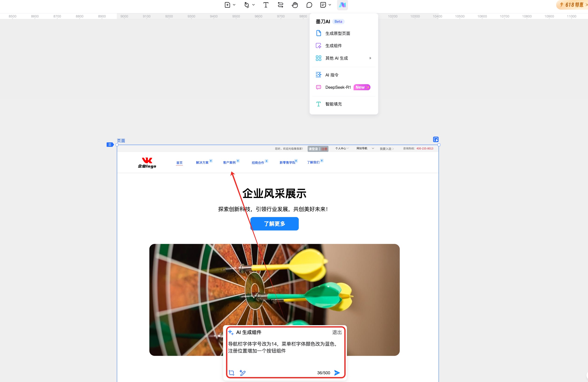Click the lightning badge on 招商合作
The width and height of the screenshot is (588, 382).
(x=266, y=161)
